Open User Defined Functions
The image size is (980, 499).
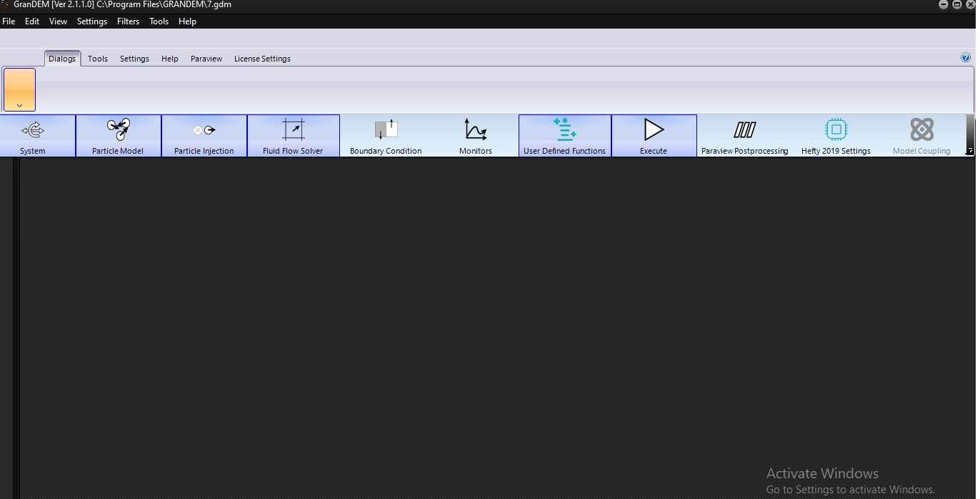pyautogui.click(x=564, y=136)
